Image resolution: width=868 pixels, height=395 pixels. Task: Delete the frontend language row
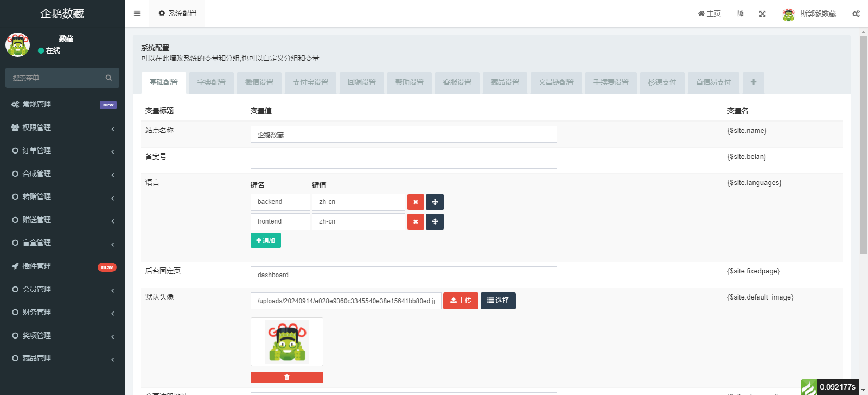416,221
